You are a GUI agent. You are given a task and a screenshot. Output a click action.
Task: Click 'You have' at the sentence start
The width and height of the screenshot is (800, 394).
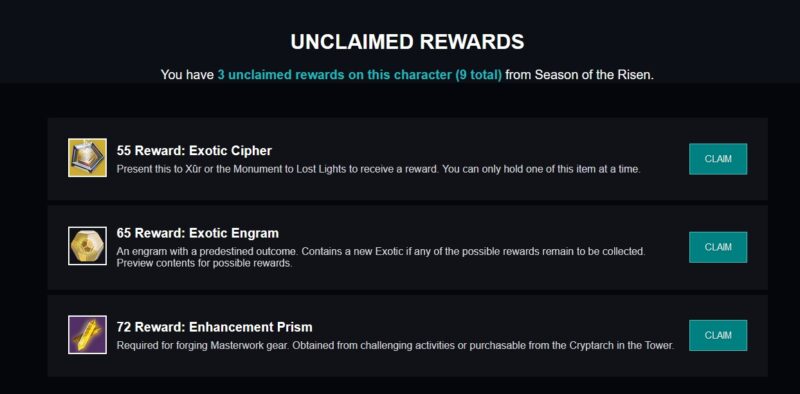tap(187, 75)
